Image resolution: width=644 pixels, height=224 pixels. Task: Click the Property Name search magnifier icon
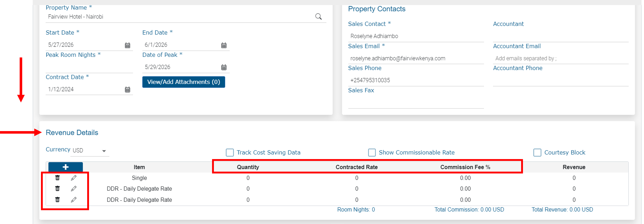pos(319,16)
